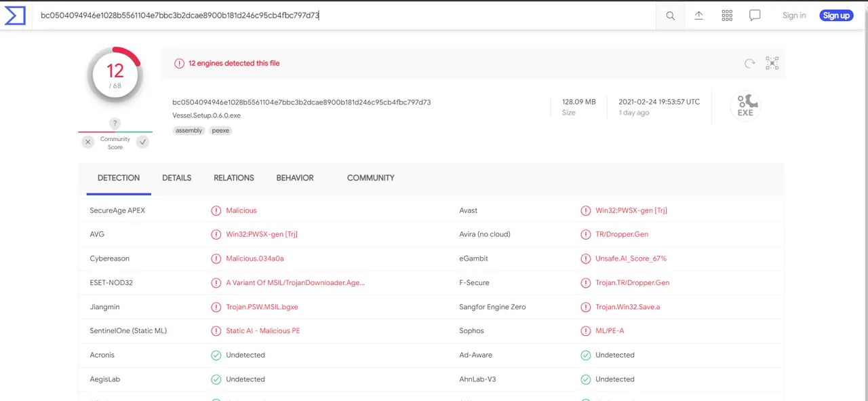Screen dimensions: 868x401
Task: Click the Trojan.PSW.MSIL.bgxe result
Action: 262,307
